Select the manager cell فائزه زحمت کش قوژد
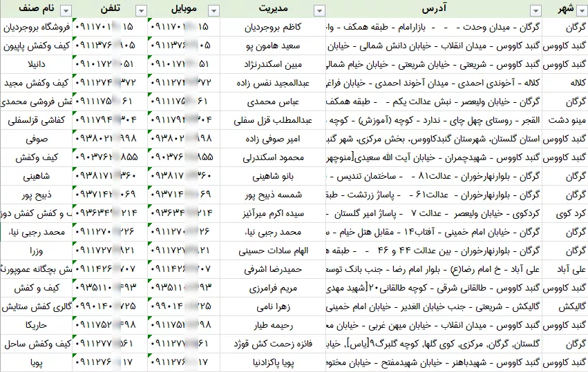The image size is (588, 372). point(273,344)
